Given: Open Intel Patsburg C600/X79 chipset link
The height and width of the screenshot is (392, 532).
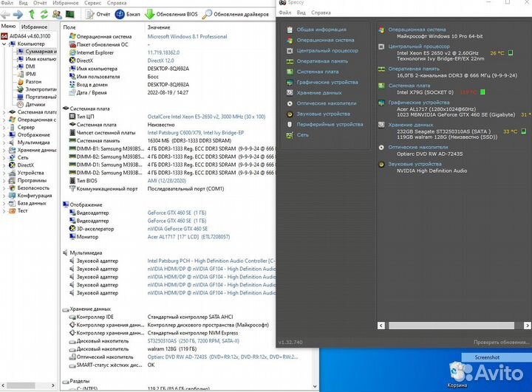Looking at the screenshot, I should [x=195, y=133].
